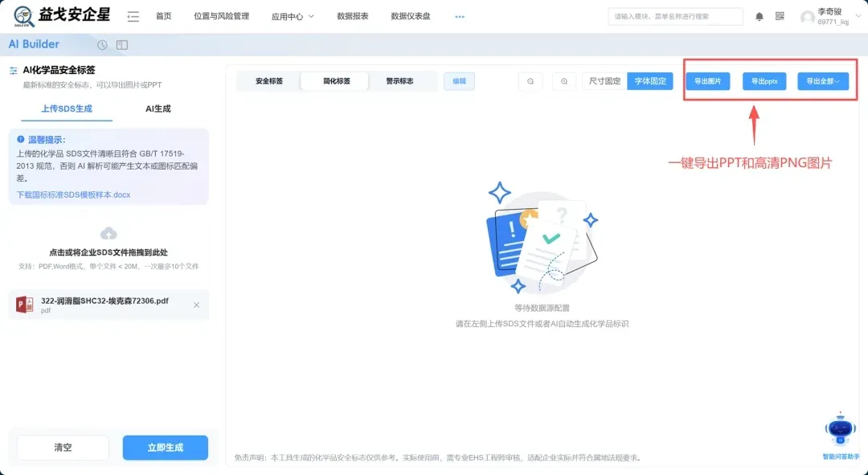Go to 首页 in the top navigation
Viewport: 868px width, 475px height.
tap(164, 16)
